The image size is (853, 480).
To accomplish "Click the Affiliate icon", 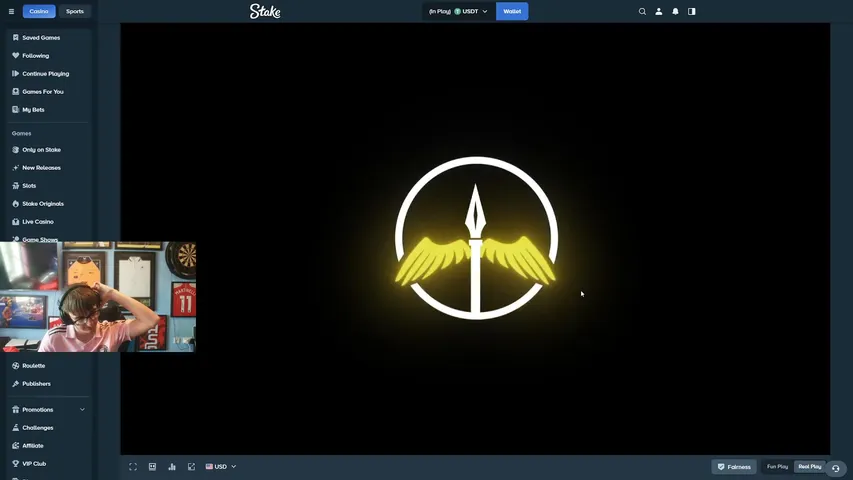I will [x=15, y=446].
